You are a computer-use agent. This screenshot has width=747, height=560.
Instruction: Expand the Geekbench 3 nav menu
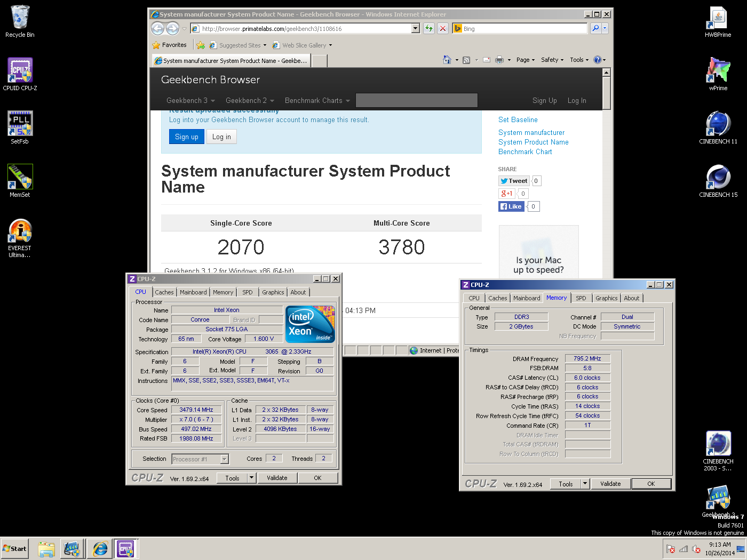(190, 100)
